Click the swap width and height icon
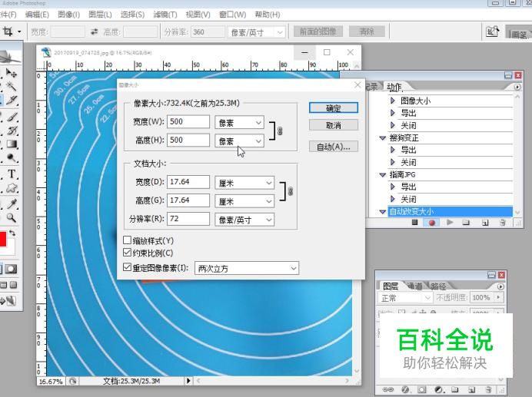 [94, 31]
